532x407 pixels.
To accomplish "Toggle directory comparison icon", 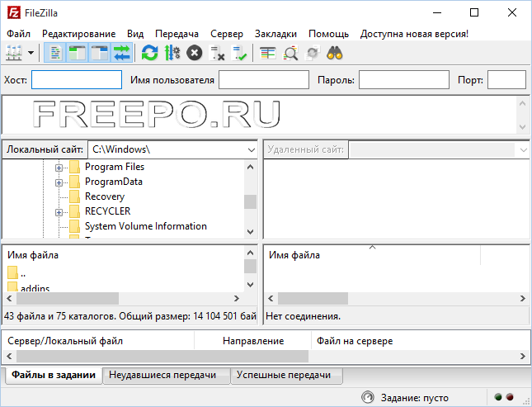I will click(x=290, y=53).
